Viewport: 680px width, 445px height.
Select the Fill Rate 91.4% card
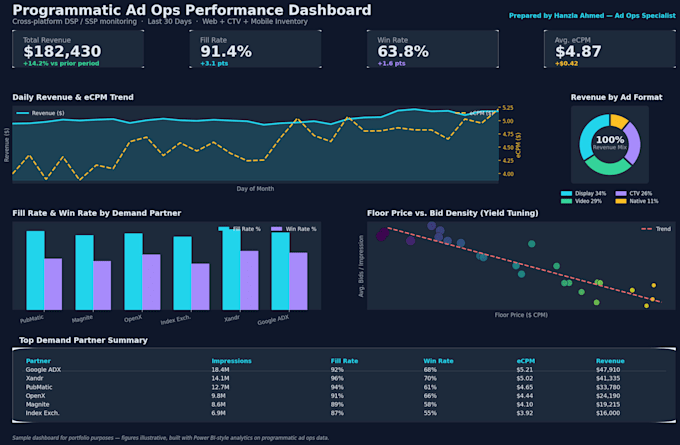tap(255, 49)
